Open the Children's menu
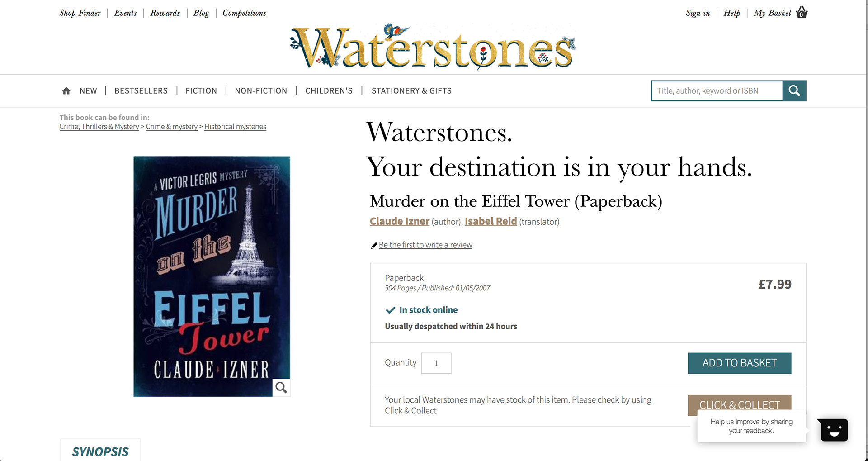This screenshot has height=461, width=868. (329, 91)
